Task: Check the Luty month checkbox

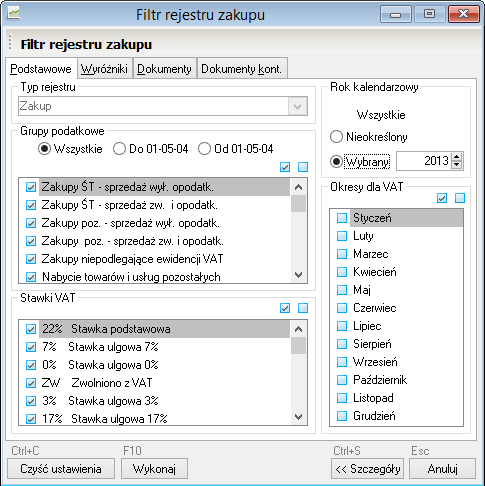Action: (x=342, y=236)
